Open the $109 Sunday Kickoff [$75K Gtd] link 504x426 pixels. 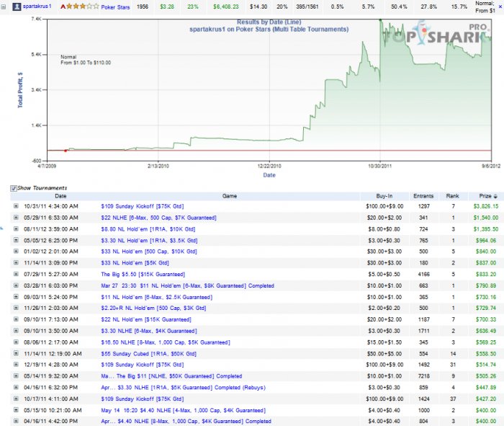[143, 206]
